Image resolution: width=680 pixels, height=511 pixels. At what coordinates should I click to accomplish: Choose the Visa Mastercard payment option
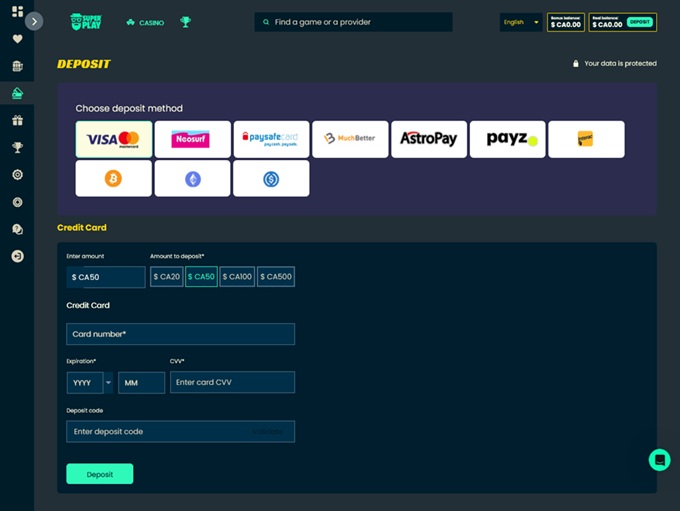(x=113, y=139)
